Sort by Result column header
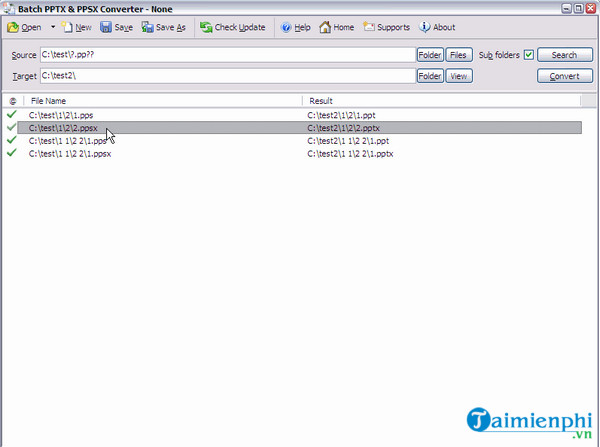This screenshot has width=600, height=447. tap(442, 101)
